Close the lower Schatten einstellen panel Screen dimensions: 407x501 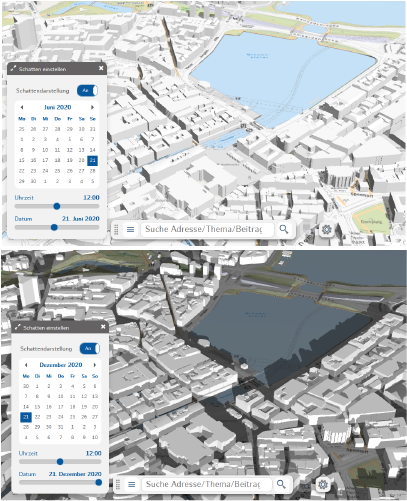pos(103,327)
